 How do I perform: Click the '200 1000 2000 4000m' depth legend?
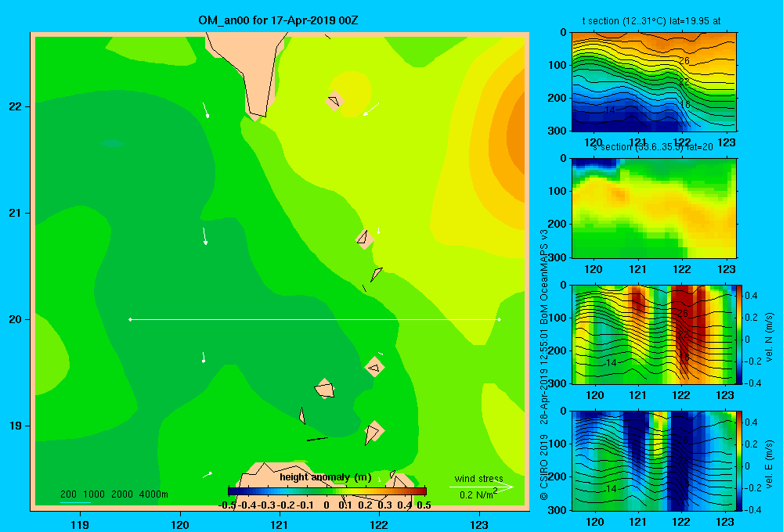pos(114,494)
